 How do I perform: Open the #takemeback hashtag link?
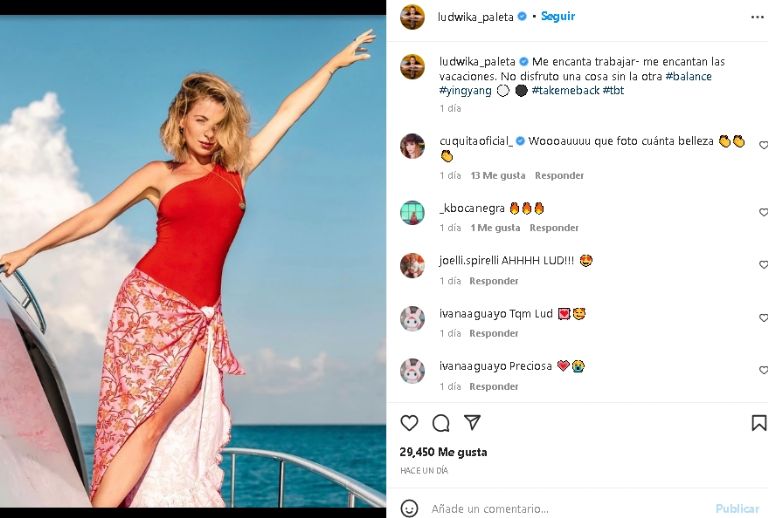click(x=565, y=90)
